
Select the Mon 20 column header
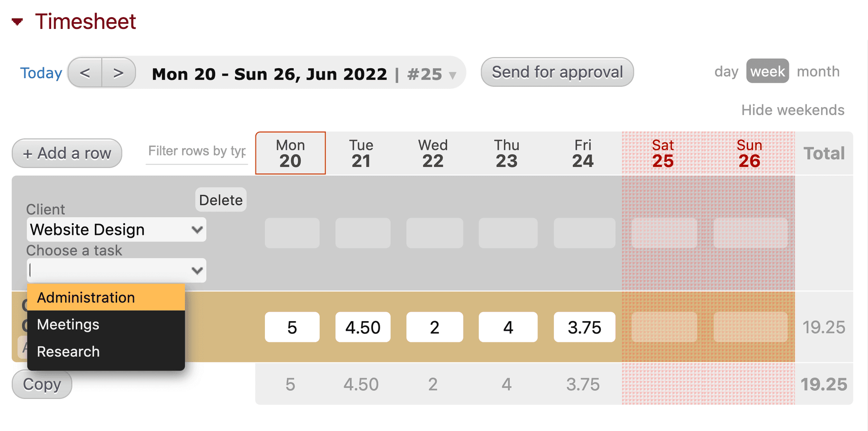tap(290, 153)
